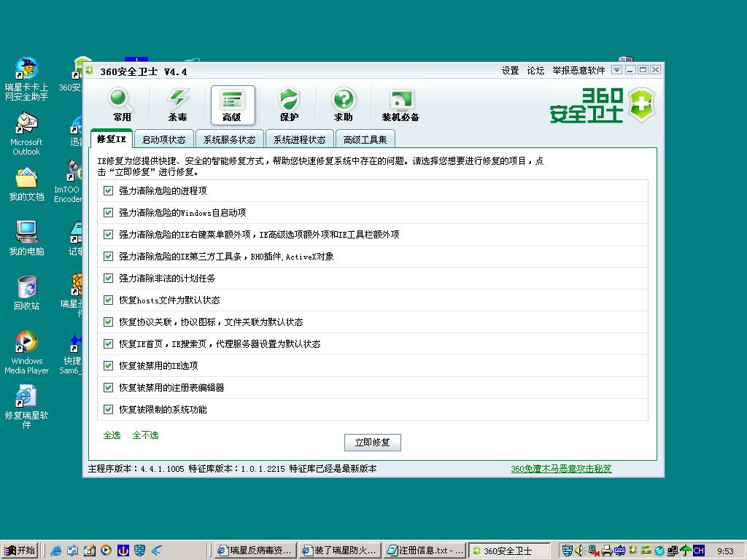This screenshot has height=560, width=747.
Task: Open the 设置 menu in title bar
Action: click(x=510, y=71)
